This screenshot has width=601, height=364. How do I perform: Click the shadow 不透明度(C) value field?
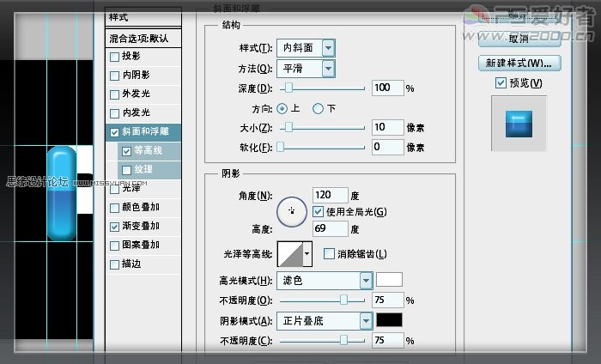387,340
